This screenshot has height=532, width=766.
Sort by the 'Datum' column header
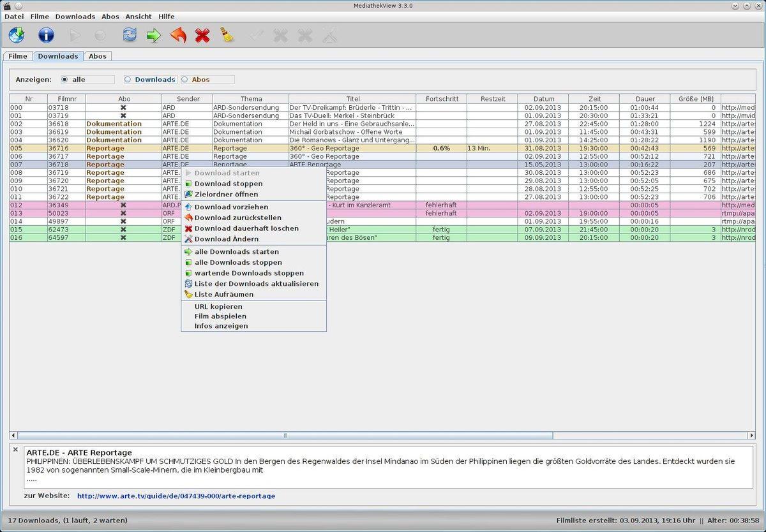pos(544,99)
